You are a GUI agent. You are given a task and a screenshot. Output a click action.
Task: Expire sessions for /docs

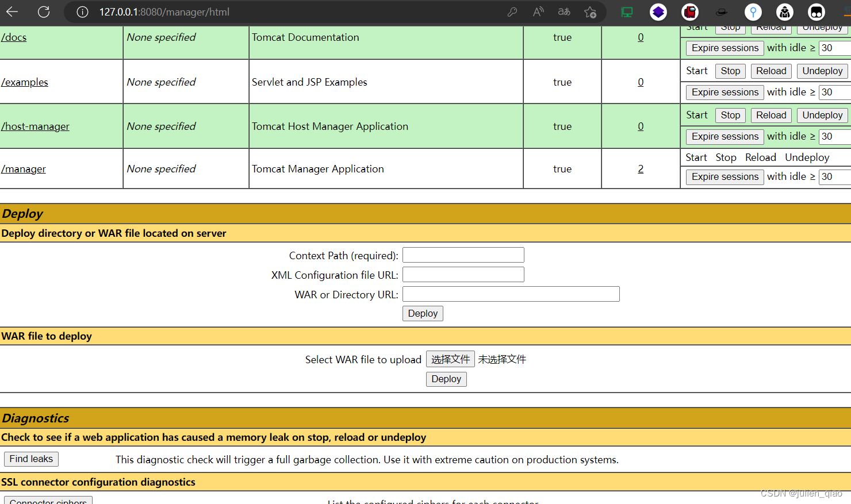[725, 48]
